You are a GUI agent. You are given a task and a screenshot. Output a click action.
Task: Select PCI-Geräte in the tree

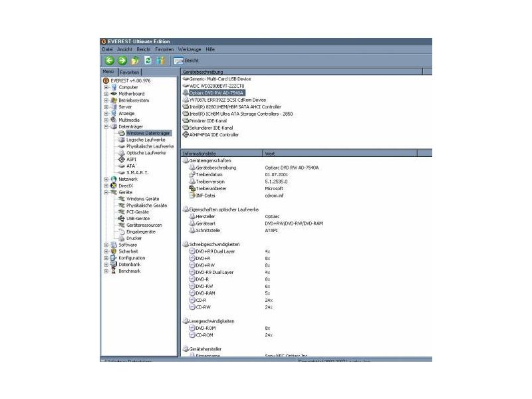[x=138, y=212]
